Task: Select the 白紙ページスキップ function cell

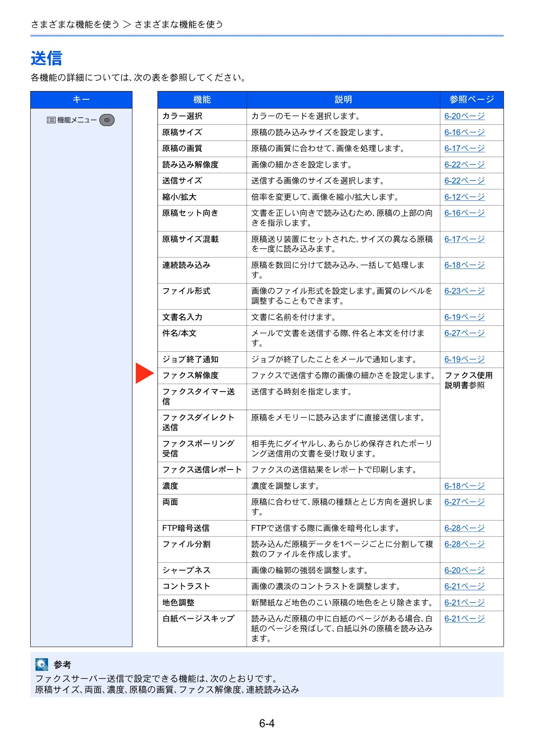Action: point(202,629)
